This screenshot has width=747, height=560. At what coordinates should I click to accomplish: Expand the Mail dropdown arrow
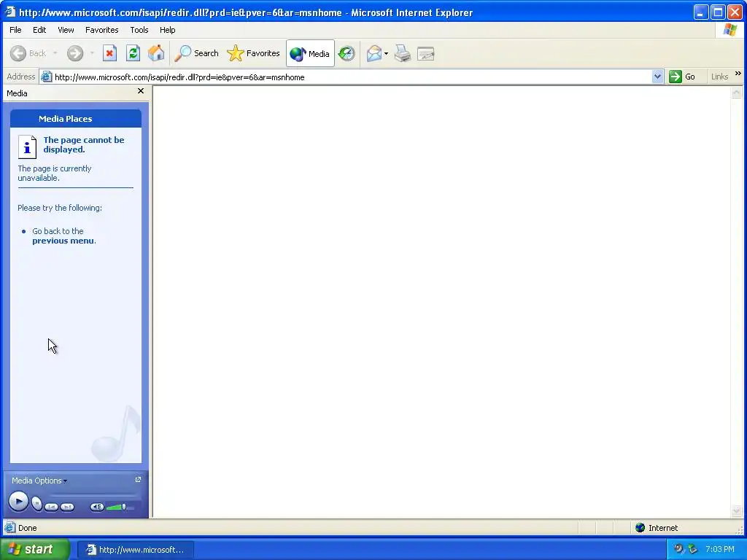(386, 53)
